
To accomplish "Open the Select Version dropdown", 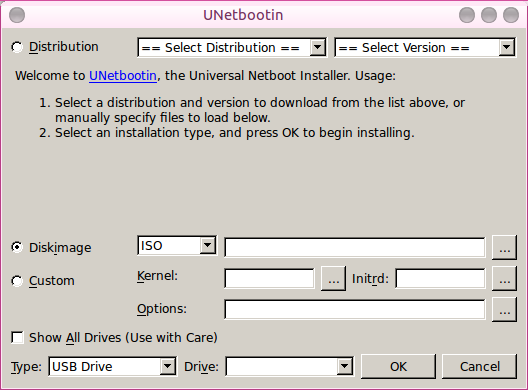I will coord(425,47).
